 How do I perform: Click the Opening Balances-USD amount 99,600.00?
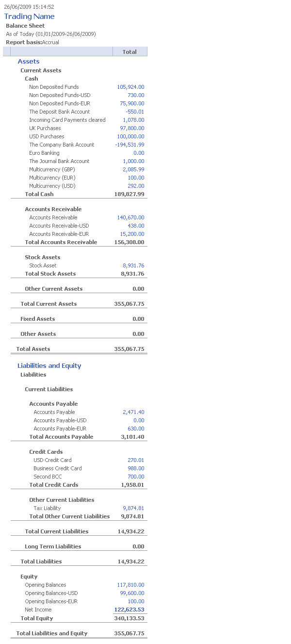pyautogui.click(x=132, y=594)
